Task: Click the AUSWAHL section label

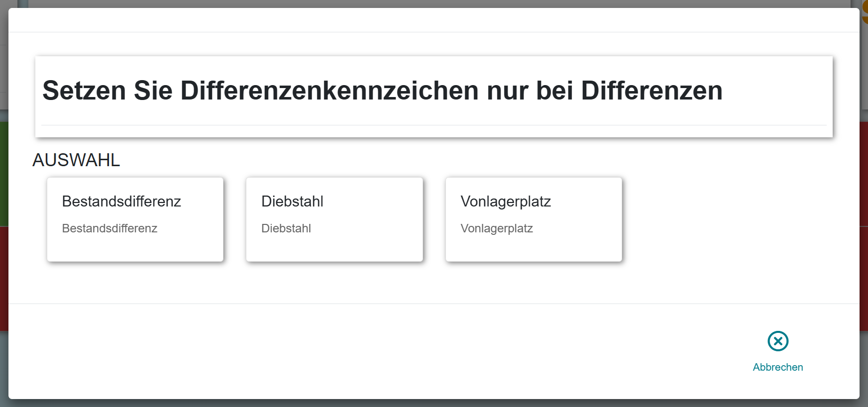Action: pyautogui.click(x=76, y=160)
